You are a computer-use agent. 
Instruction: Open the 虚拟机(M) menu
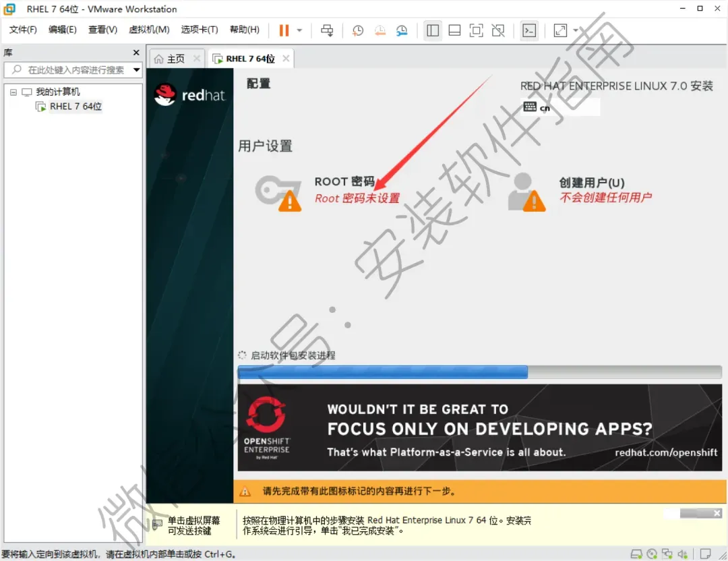149,30
